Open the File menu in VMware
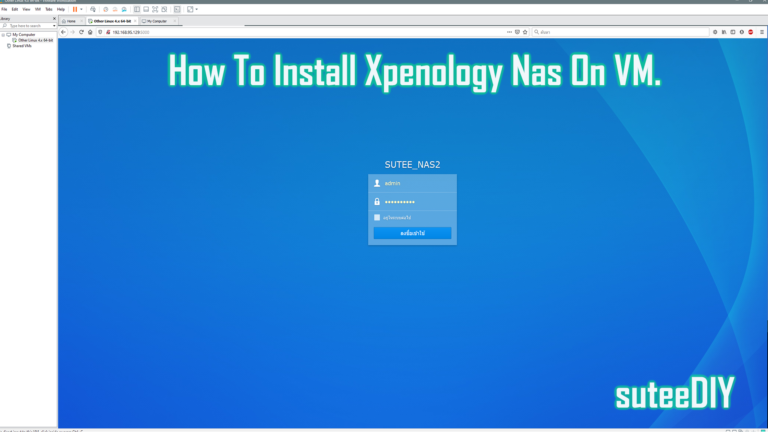 [4, 9]
